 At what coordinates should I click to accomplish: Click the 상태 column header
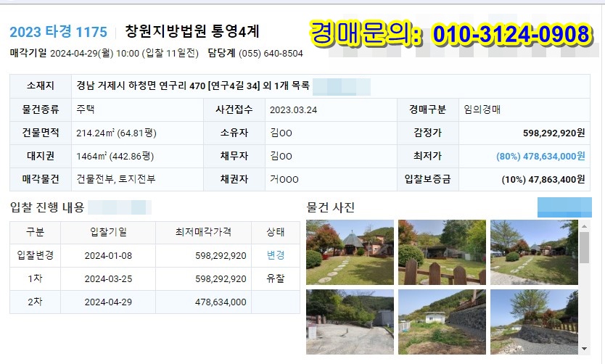276,232
